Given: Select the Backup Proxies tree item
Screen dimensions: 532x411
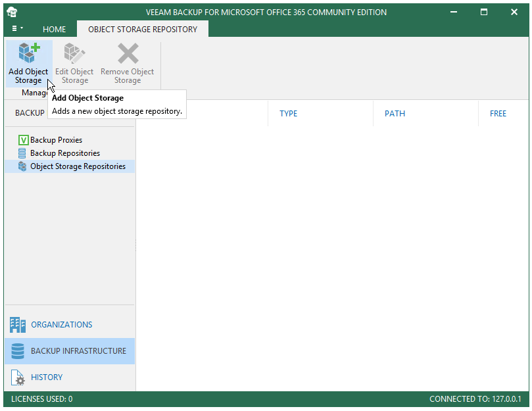Looking at the screenshot, I should click(x=56, y=140).
